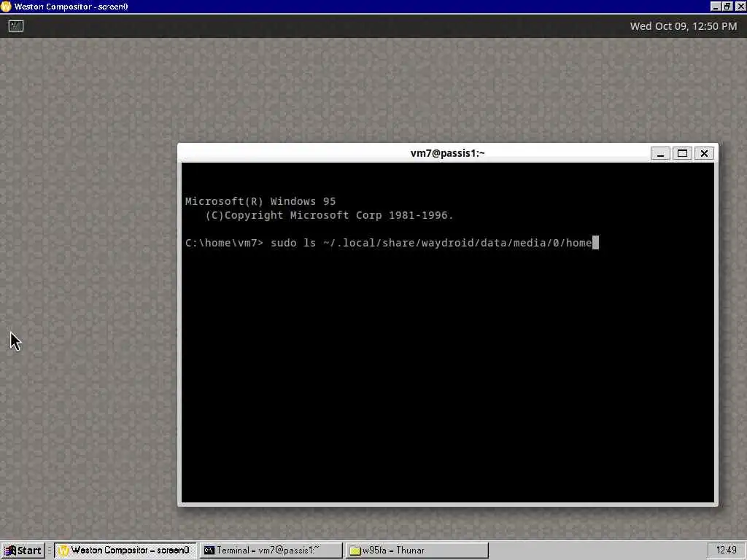Close the vm7@passis1 terminal window
747x560 pixels.
click(704, 153)
